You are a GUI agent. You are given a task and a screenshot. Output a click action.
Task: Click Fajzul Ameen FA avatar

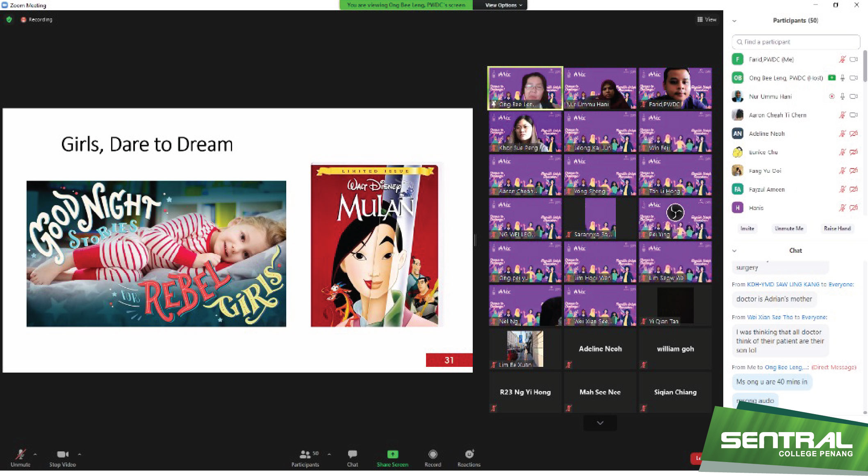pos(738,189)
